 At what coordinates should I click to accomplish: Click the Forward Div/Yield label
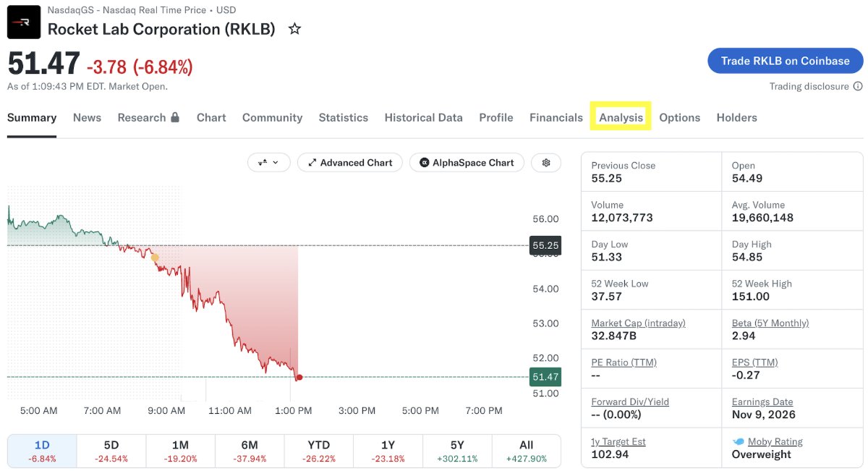pyautogui.click(x=630, y=402)
